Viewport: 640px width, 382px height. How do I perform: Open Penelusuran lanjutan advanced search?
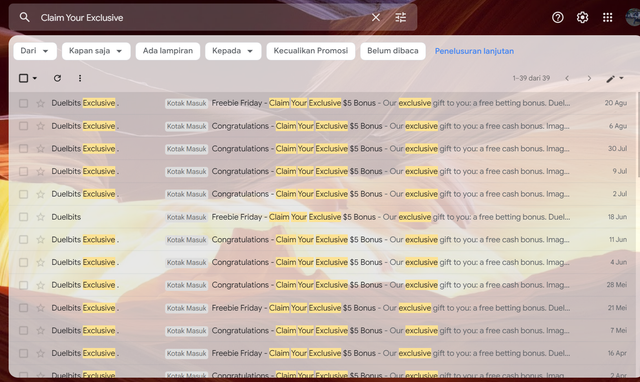point(474,51)
